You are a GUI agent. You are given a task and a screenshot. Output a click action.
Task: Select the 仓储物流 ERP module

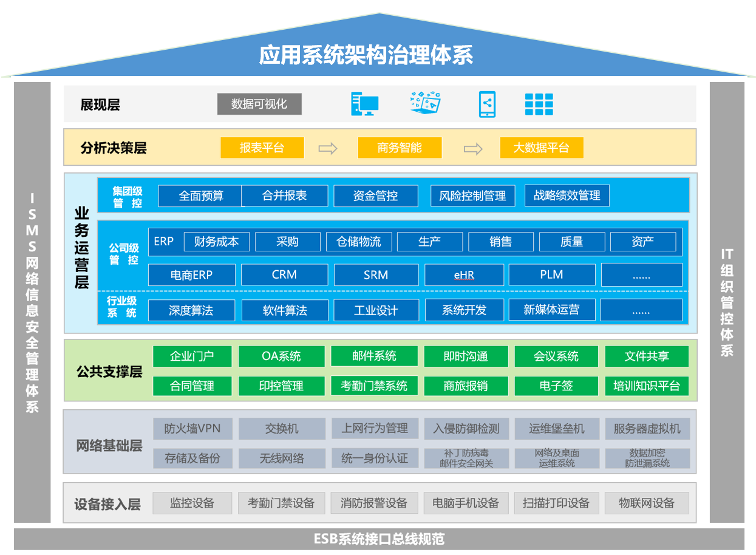click(359, 242)
